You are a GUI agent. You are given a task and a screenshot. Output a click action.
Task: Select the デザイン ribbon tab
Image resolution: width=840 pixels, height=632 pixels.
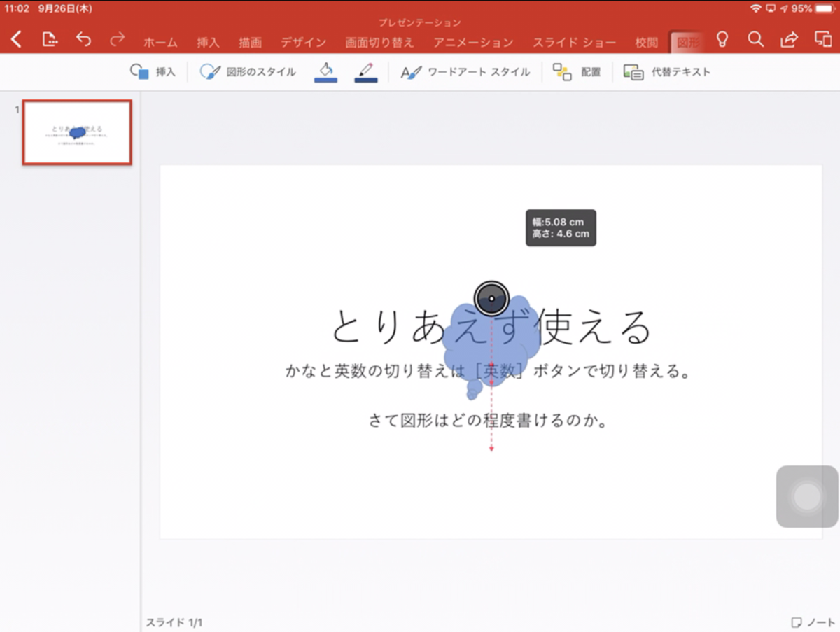(x=302, y=42)
